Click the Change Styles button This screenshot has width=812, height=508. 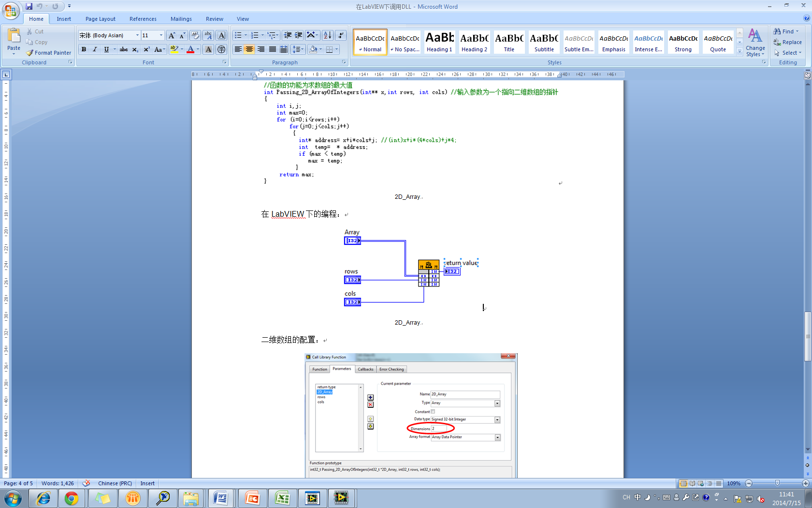pos(755,43)
